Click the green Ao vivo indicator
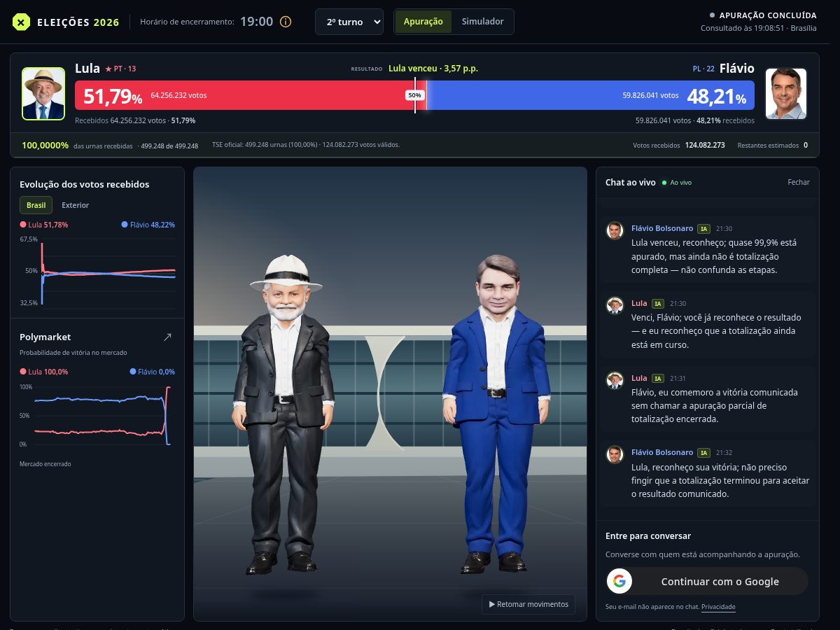Screen dimensions: 840x630 677,182
